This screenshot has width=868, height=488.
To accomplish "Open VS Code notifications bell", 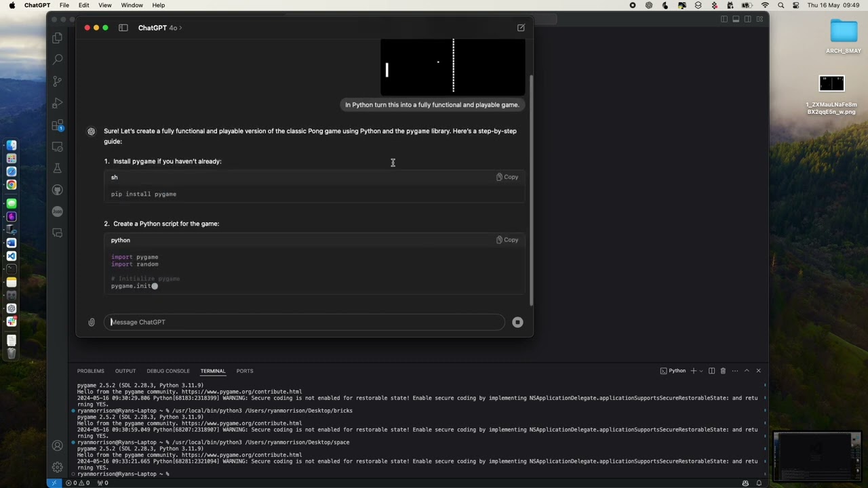I will coord(759,483).
